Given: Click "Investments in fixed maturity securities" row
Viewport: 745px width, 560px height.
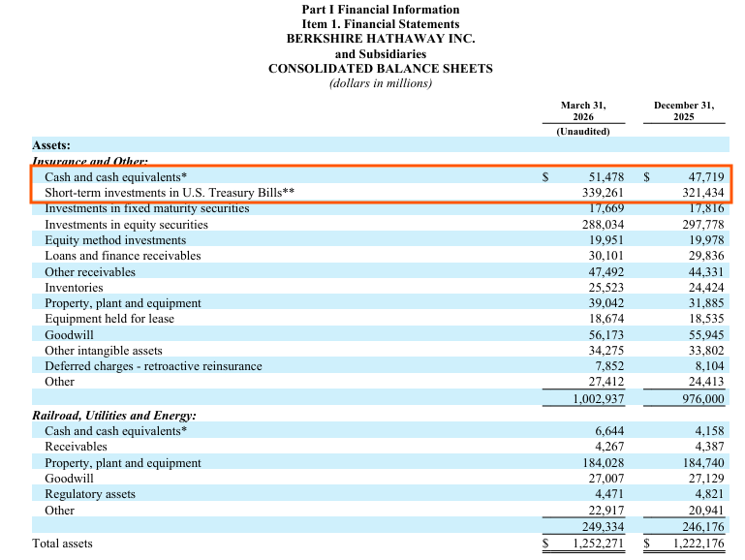Looking at the screenshot, I should pos(380,208).
